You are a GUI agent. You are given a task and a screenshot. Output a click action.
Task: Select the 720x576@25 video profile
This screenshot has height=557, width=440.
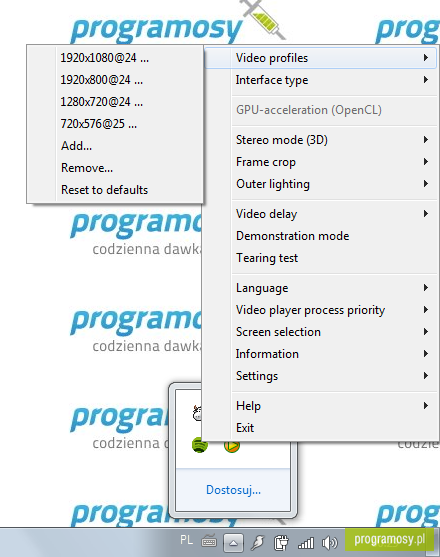[x=115, y=124]
